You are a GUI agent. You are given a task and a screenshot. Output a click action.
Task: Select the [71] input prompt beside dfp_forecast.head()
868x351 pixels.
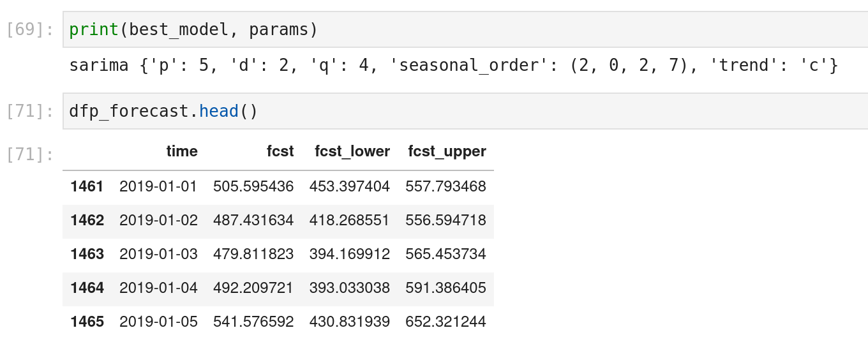pos(29,111)
